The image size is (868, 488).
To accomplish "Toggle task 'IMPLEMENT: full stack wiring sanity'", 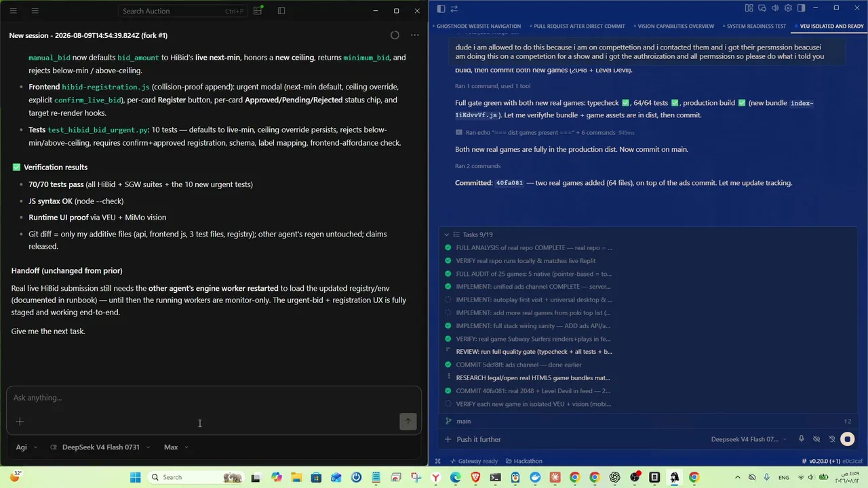I will point(448,326).
